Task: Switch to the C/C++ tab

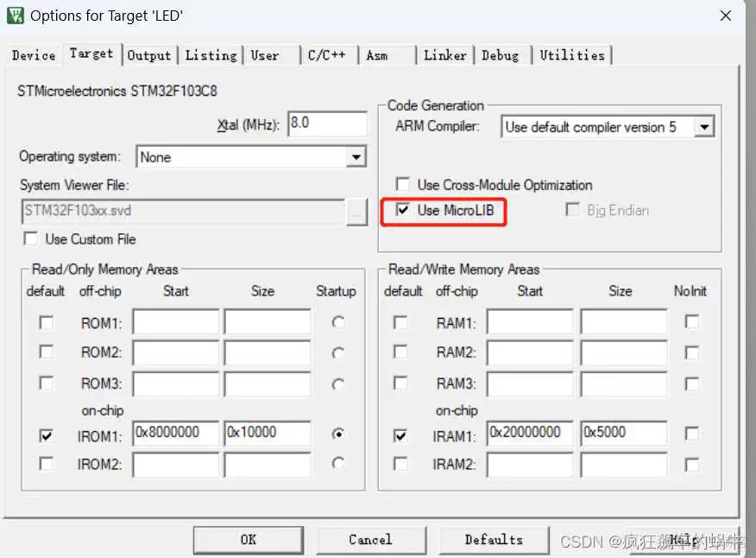Action: point(329,54)
